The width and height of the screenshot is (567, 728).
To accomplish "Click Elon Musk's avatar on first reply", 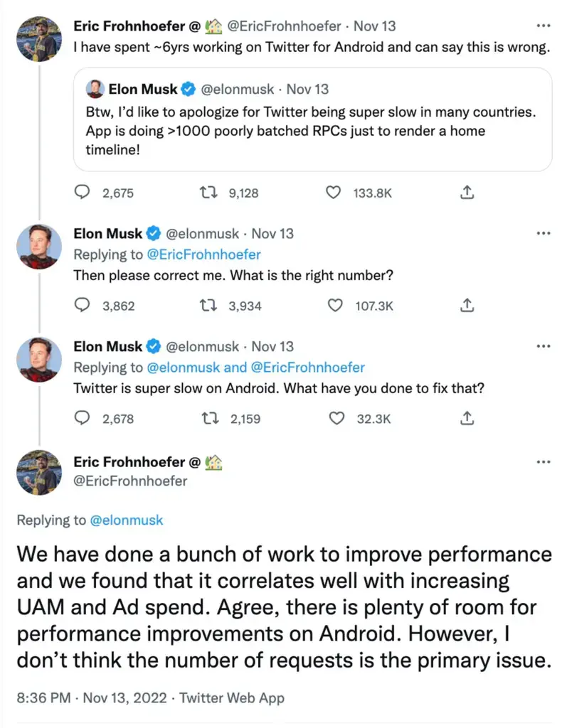I will coord(38,246).
